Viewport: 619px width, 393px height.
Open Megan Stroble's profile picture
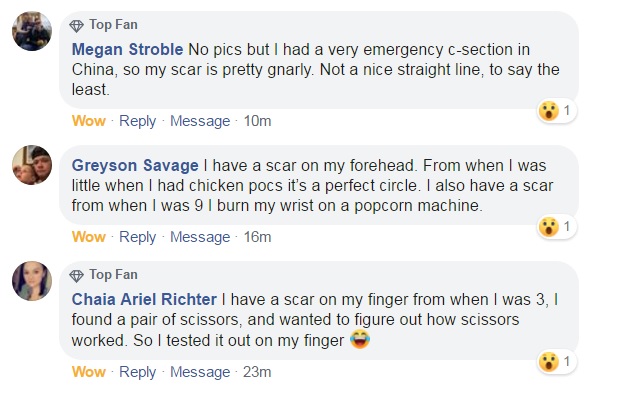[32, 31]
